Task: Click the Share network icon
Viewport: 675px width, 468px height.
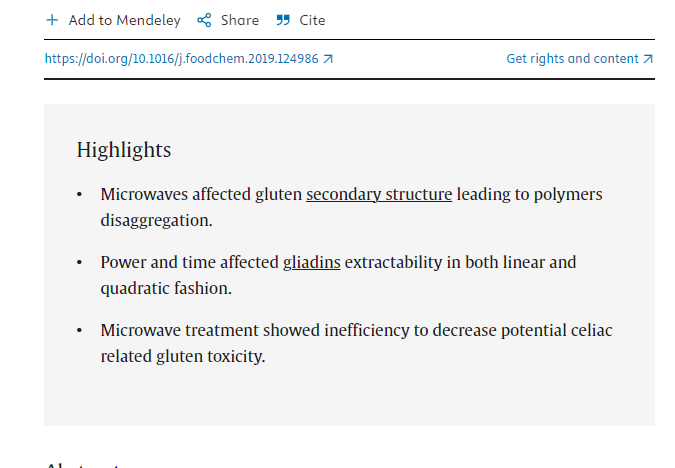Action: pos(204,20)
